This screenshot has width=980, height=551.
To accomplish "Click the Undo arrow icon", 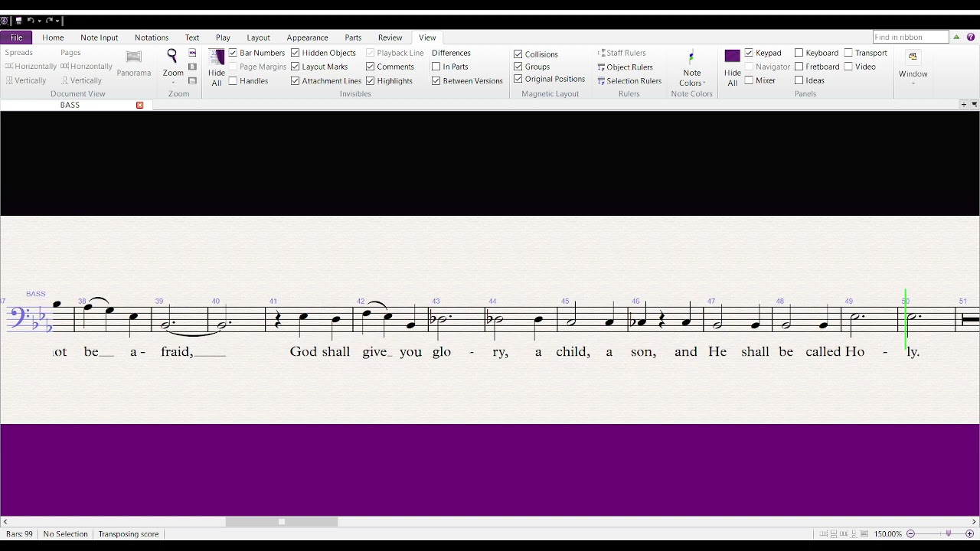I will point(31,21).
